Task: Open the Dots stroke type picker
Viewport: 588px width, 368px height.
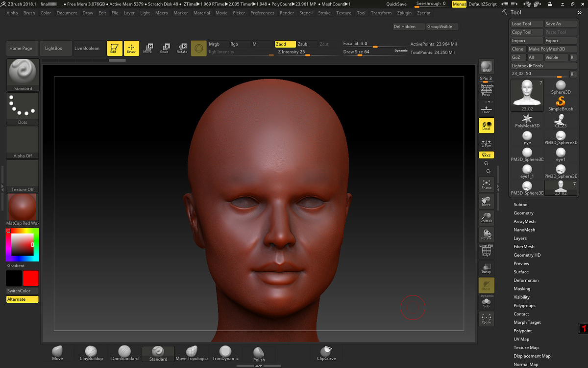Action: [x=23, y=108]
